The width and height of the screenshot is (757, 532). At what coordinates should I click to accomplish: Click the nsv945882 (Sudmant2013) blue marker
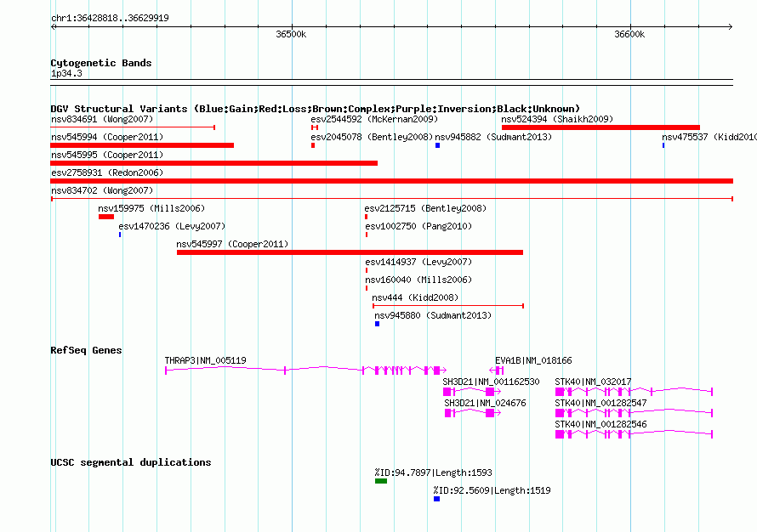pos(437,145)
